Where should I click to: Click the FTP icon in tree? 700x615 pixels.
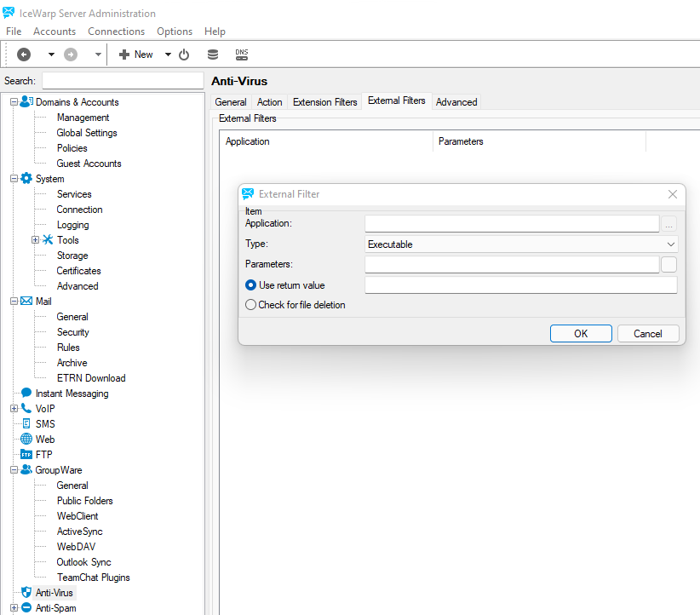[26, 454]
